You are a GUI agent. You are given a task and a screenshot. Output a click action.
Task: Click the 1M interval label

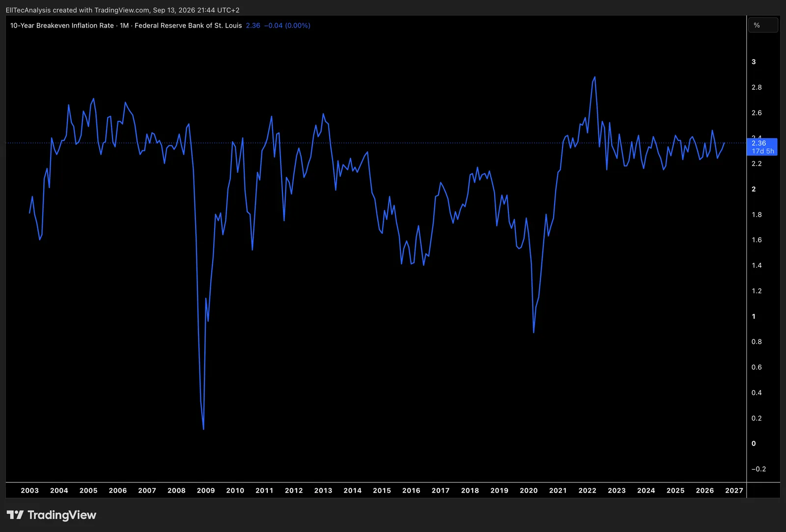124,26
